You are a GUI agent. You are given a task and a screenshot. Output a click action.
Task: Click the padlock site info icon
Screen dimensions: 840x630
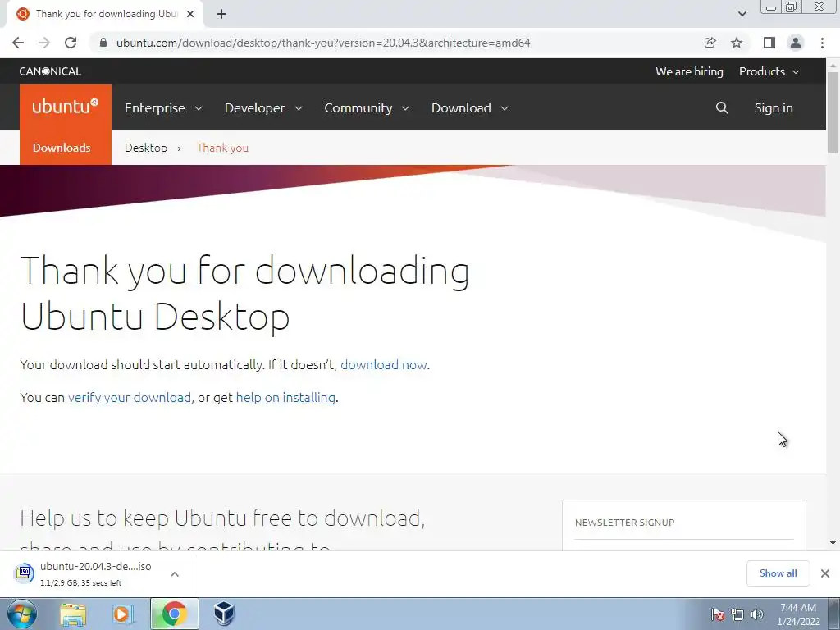coord(103,43)
